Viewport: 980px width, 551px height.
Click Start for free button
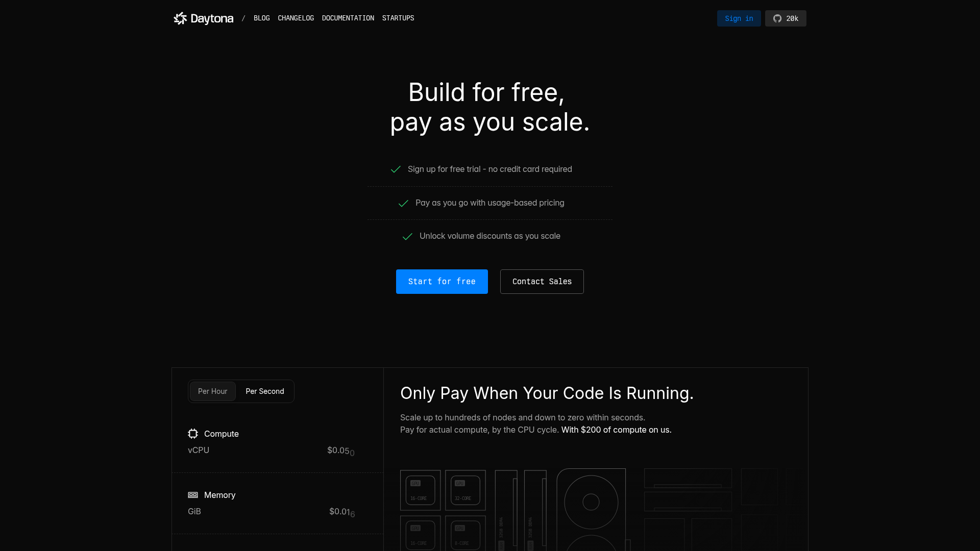tap(442, 282)
